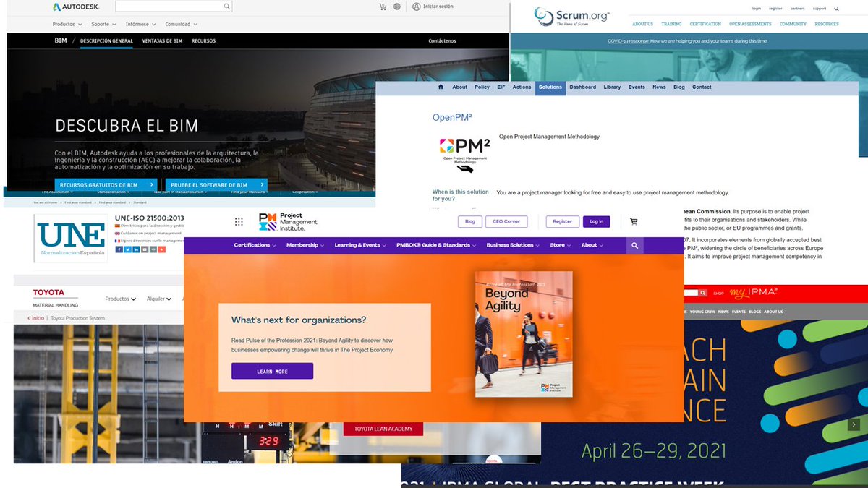This screenshot has width=868, height=488.
Task: Click the Toyota Material Handling logo
Action: [x=55, y=298]
